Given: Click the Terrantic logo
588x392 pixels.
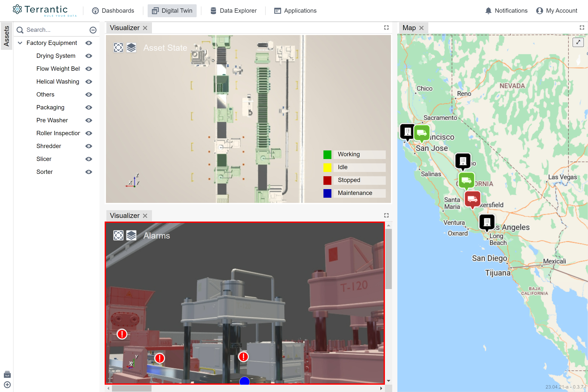Looking at the screenshot, I should [44, 11].
